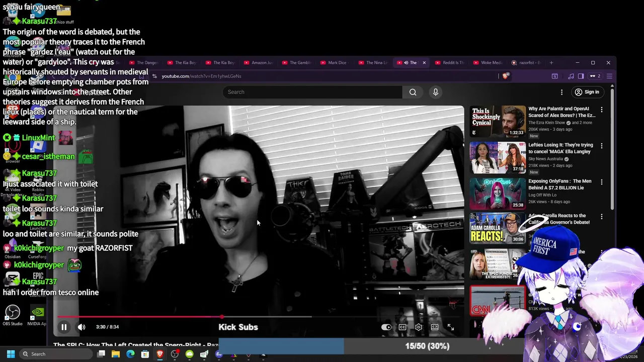The width and height of the screenshot is (644, 362).
Task: Click the picture search icon in toolbar
Action: click(x=554, y=76)
